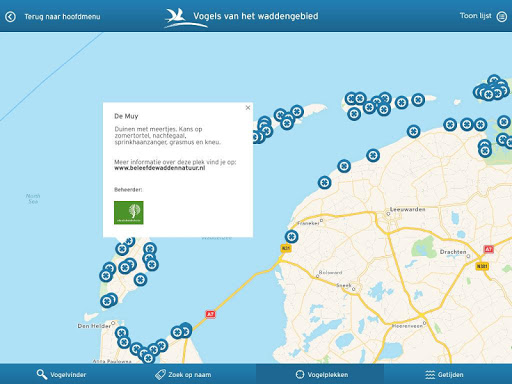The width and height of the screenshot is (512, 384).
Task: Open the Toon lijst list icon
Action: tap(502, 16)
